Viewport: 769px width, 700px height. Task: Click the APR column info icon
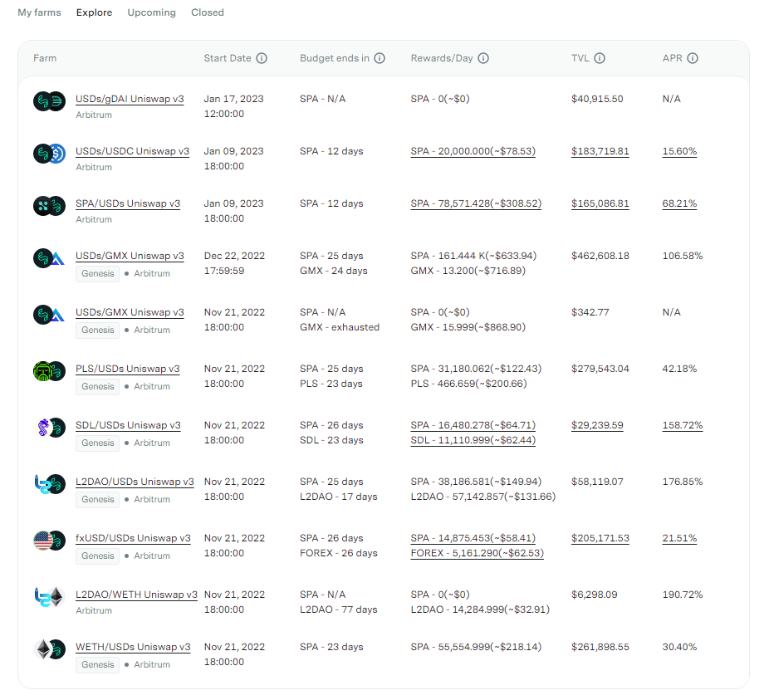coord(693,59)
